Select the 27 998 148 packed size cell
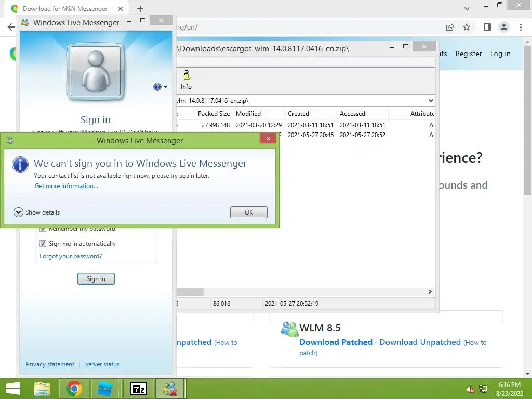The height and width of the screenshot is (399, 532). pos(216,125)
